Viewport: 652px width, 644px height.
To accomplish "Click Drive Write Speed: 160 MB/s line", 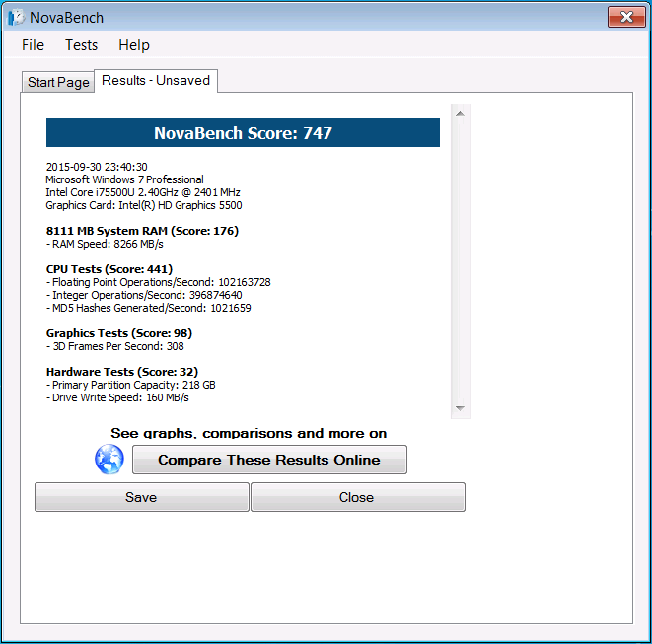I will click(117, 397).
